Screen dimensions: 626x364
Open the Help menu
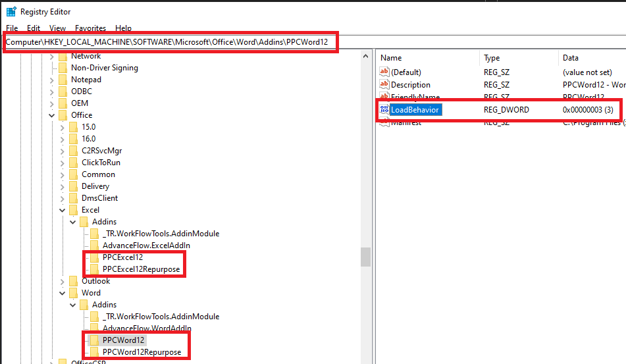[123, 28]
